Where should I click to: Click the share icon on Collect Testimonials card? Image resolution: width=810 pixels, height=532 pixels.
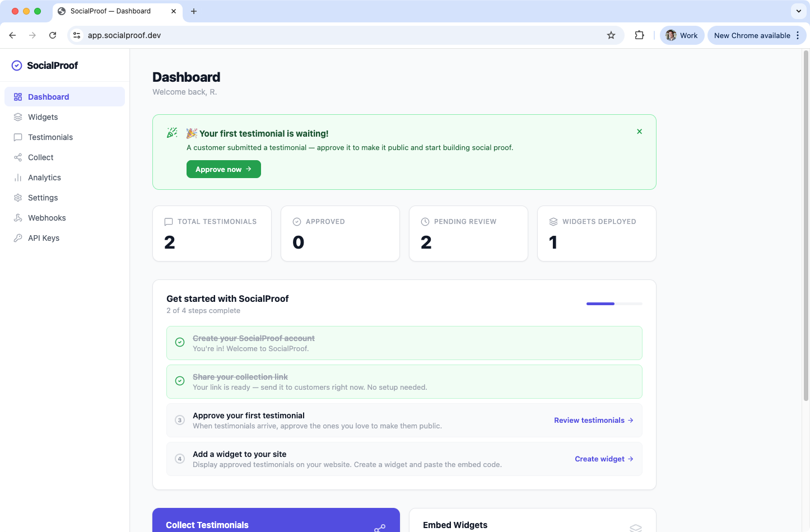click(x=380, y=528)
